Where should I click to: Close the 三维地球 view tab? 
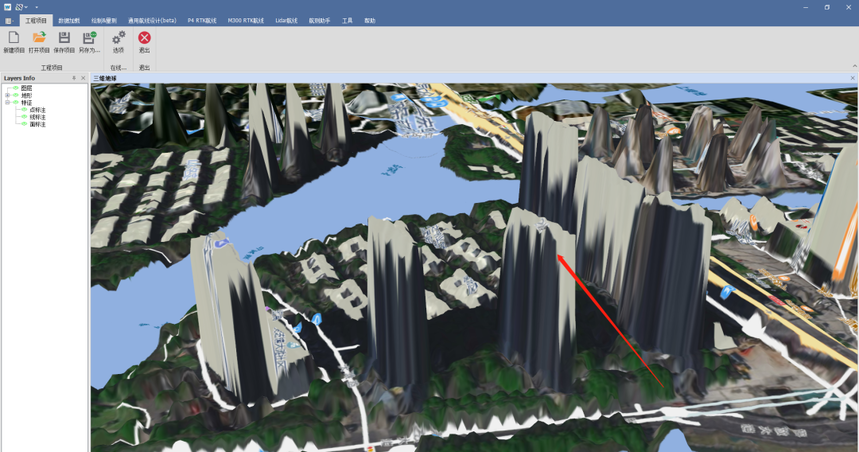coord(852,78)
